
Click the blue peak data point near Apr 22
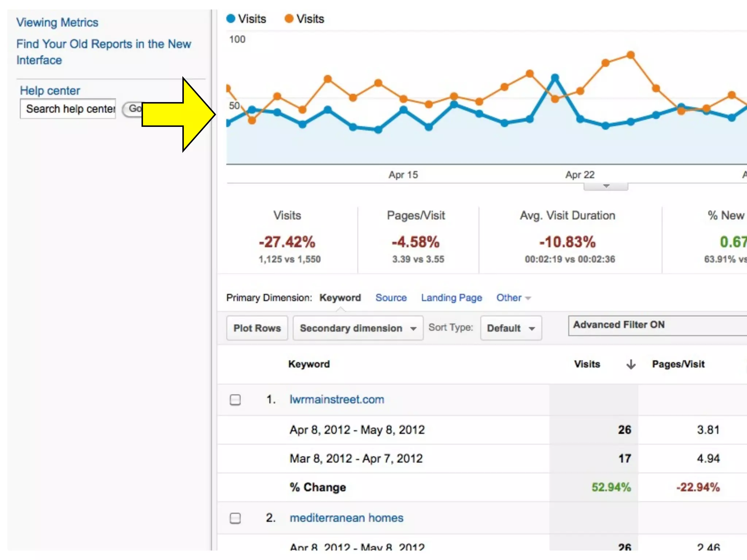pyautogui.click(x=555, y=78)
